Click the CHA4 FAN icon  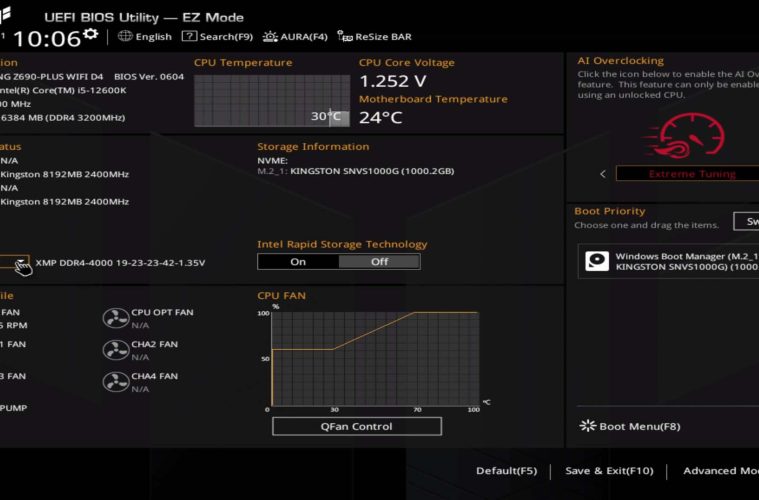[116, 382]
